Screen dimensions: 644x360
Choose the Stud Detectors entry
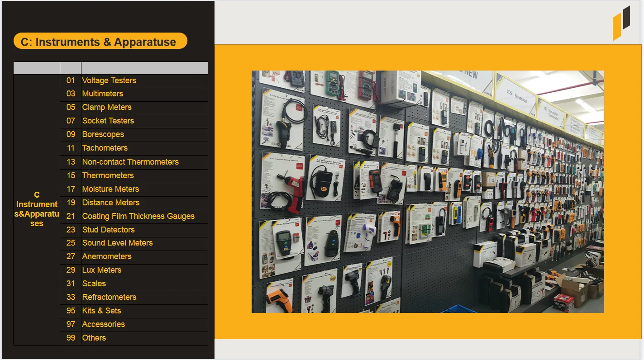(x=109, y=230)
